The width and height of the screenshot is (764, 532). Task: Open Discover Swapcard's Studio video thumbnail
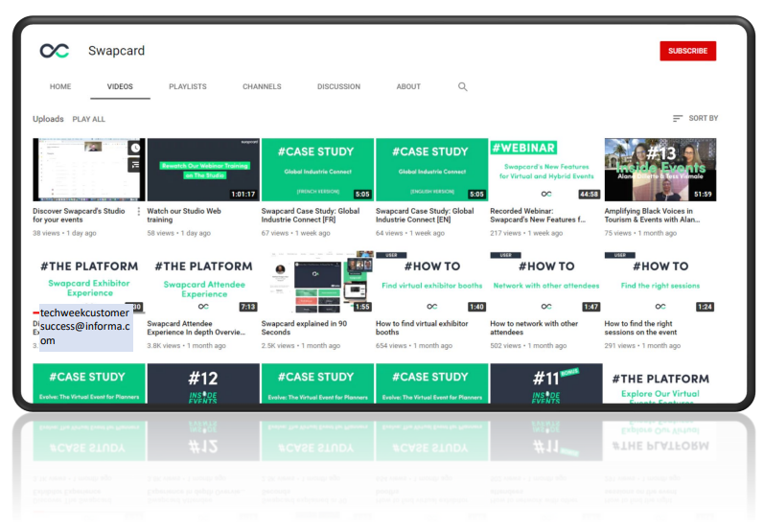coord(89,170)
